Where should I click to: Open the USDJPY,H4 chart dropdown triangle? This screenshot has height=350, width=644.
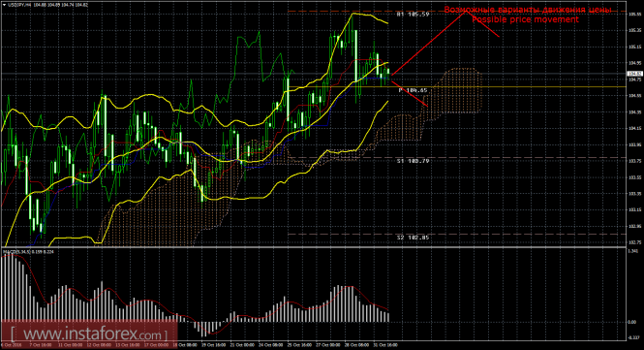pyautogui.click(x=4, y=5)
